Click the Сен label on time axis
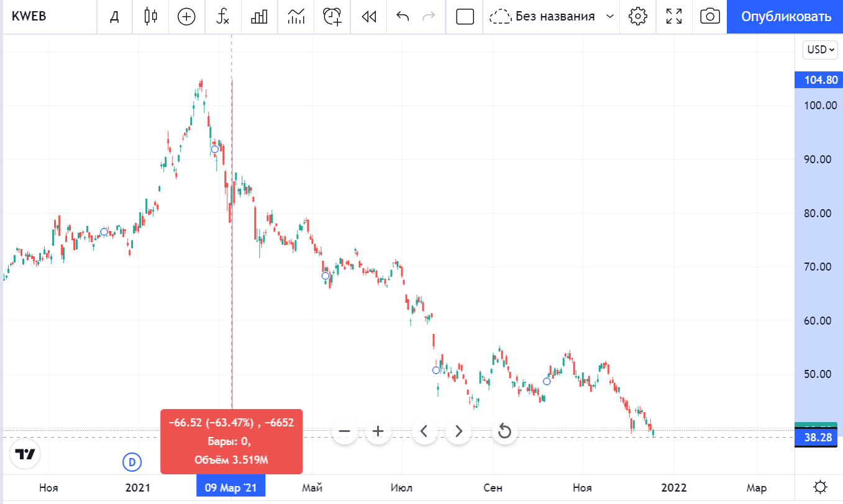 click(x=493, y=487)
